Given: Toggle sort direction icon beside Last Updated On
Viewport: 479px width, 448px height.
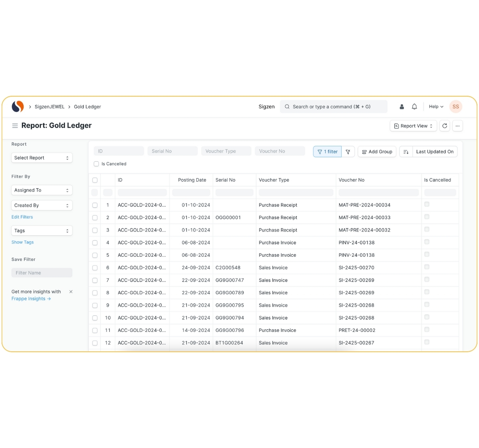Looking at the screenshot, I should coord(406,152).
